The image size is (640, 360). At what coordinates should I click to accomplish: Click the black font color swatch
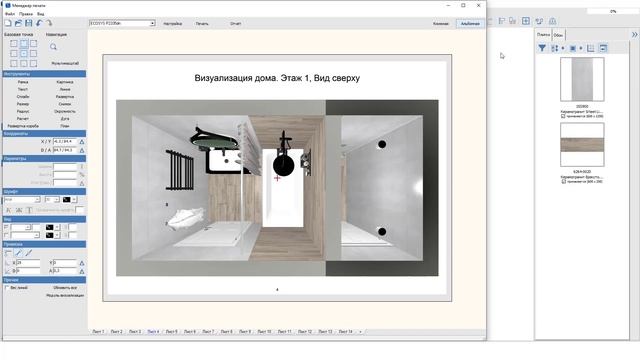(67, 200)
